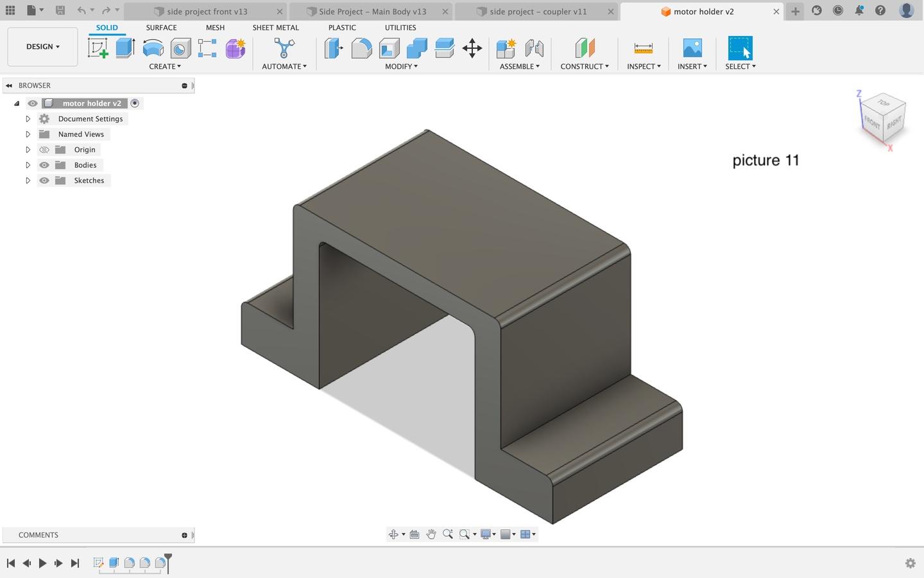Click the Redo arrow
924x578 pixels.
point(107,10)
